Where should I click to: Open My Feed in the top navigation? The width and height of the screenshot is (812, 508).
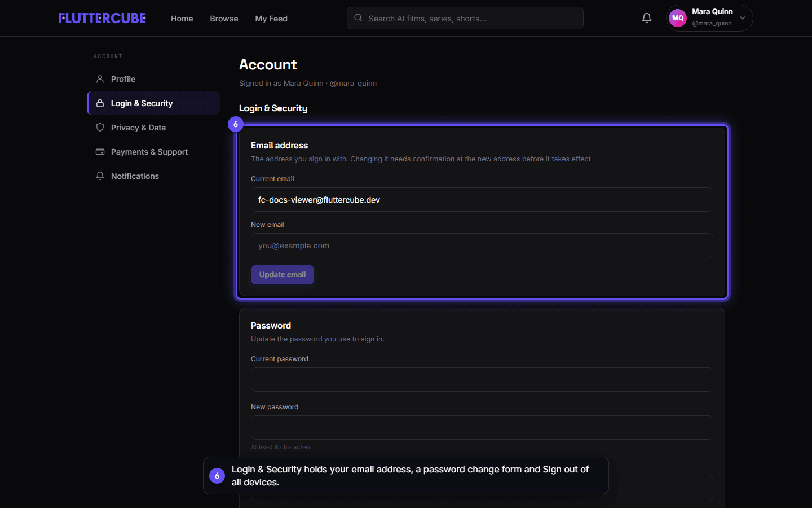pyautogui.click(x=271, y=19)
